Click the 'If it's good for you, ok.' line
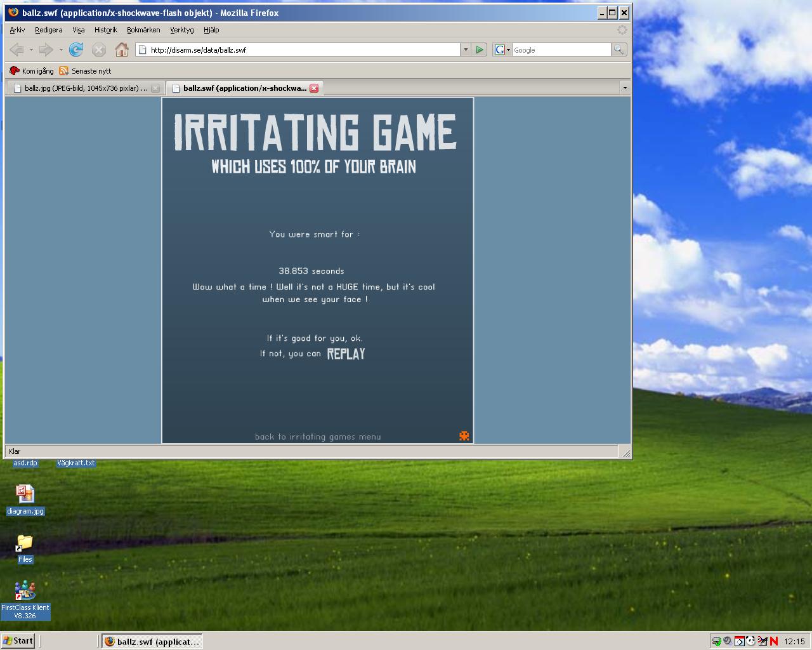Image resolution: width=812 pixels, height=650 pixels. (315, 338)
